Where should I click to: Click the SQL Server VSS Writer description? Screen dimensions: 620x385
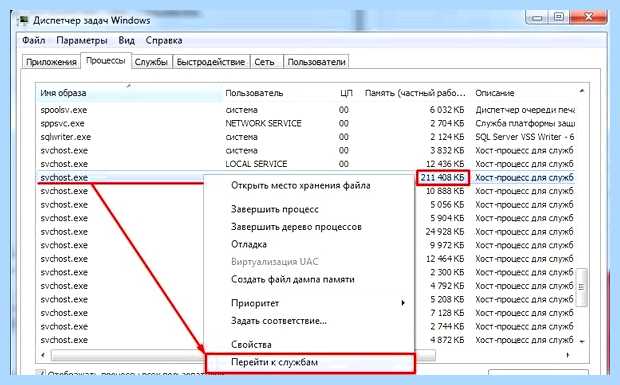pyautogui.click(x=525, y=137)
